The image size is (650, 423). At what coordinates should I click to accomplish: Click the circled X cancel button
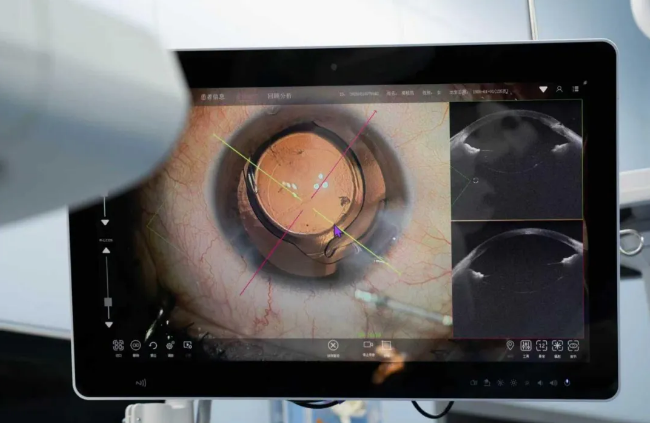point(333,345)
